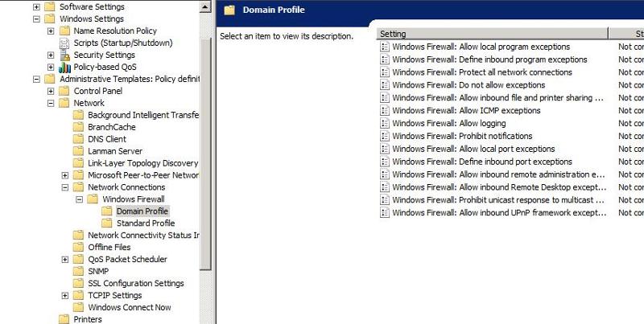This screenshot has width=644, height=324.
Task: Click the Allow logging policy icon
Action: (x=385, y=123)
